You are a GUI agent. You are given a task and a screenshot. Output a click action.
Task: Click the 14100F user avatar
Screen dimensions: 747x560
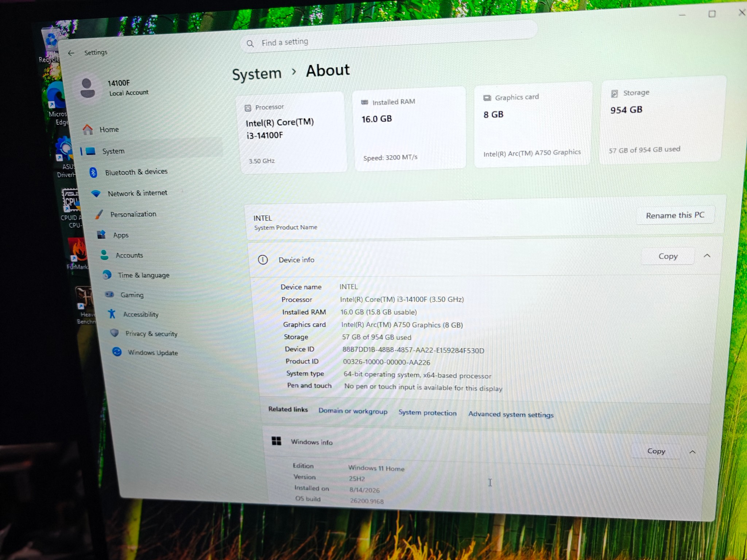88,88
